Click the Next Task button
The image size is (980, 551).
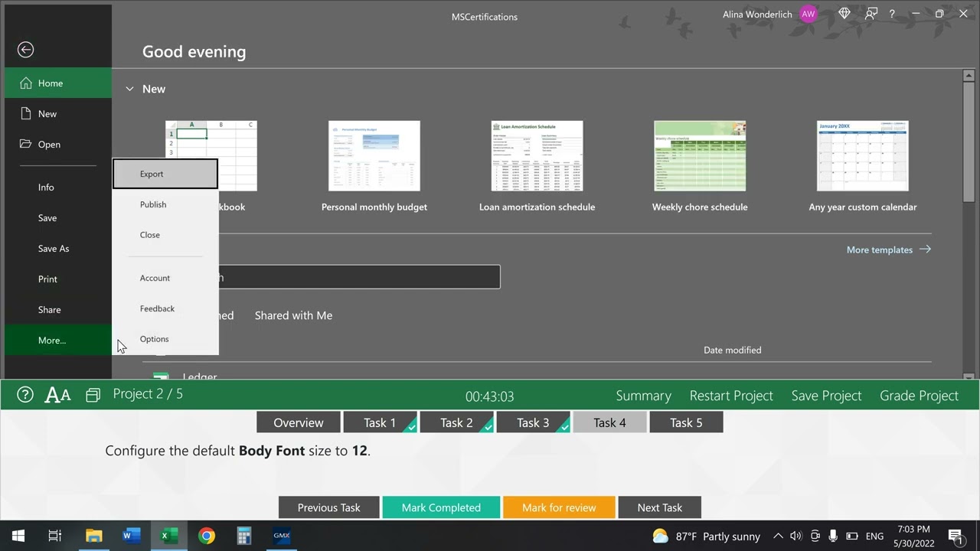click(x=660, y=507)
